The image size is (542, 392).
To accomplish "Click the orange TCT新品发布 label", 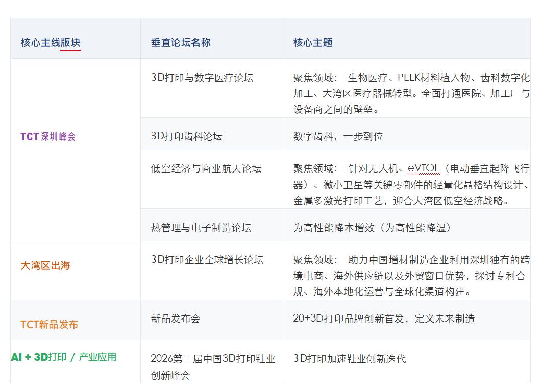I will click(49, 324).
